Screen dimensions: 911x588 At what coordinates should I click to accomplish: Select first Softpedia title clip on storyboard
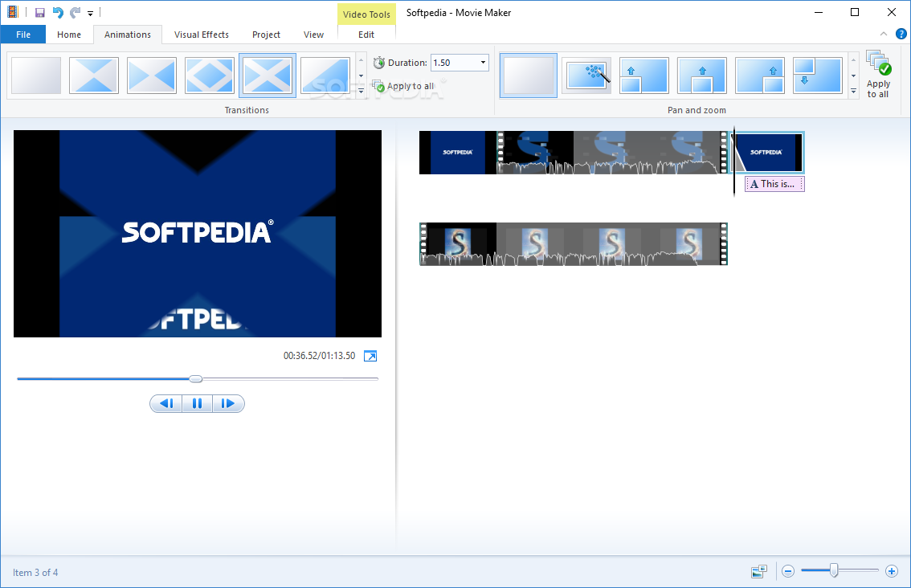point(458,153)
